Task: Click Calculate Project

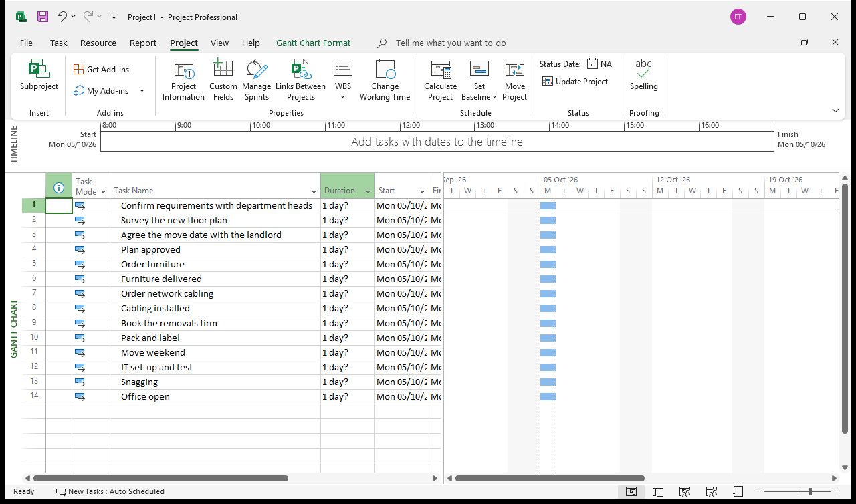Action: pyautogui.click(x=440, y=80)
